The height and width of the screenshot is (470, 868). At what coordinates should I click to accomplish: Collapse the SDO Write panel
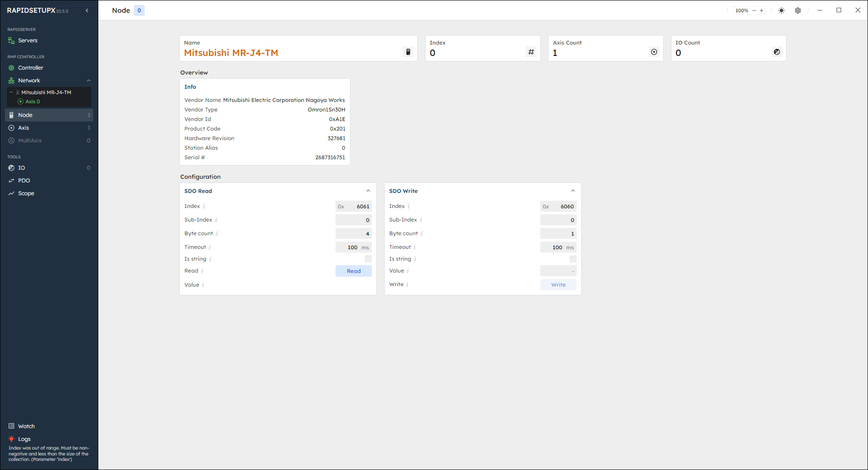click(x=573, y=191)
